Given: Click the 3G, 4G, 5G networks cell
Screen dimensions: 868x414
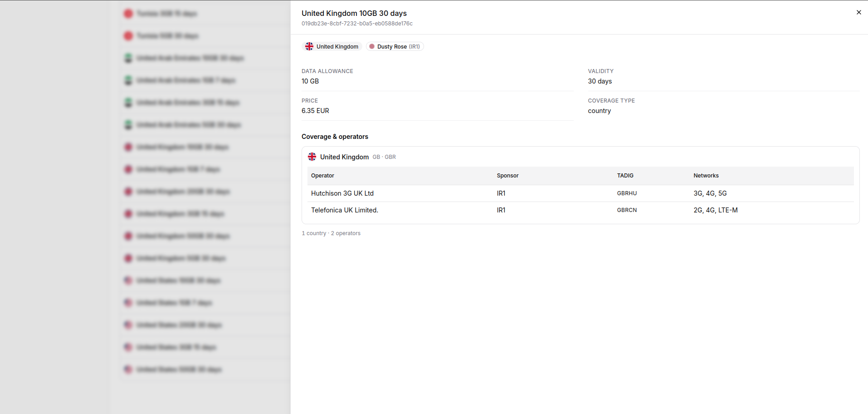Looking at the screenshot, I should pos(710,193).
